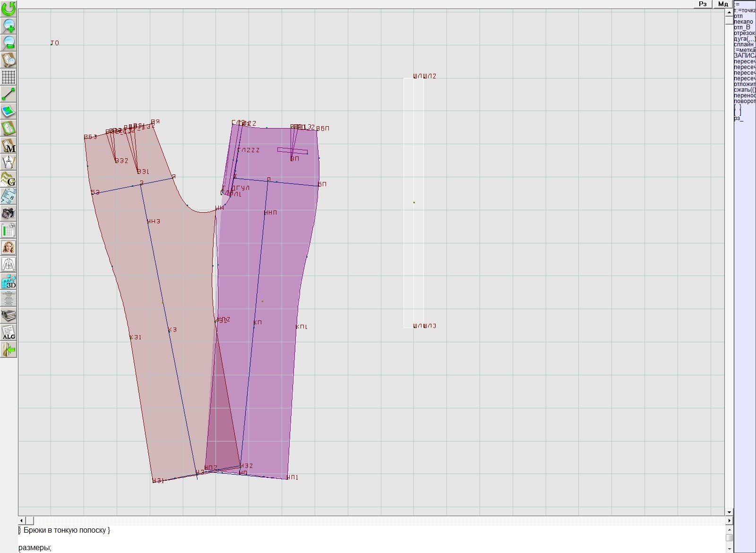Open the 3D view tool
The image size is (756, 553).
pos(9,282)
